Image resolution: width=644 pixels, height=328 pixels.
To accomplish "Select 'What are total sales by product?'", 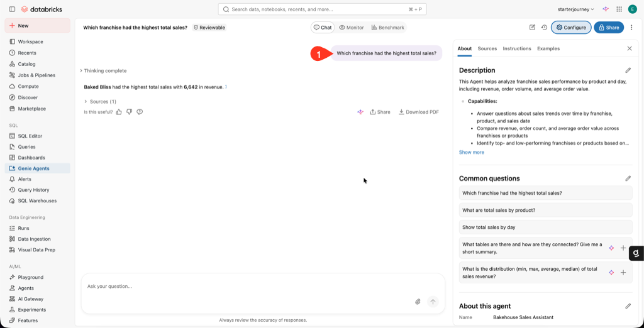I will pos(545,210).
